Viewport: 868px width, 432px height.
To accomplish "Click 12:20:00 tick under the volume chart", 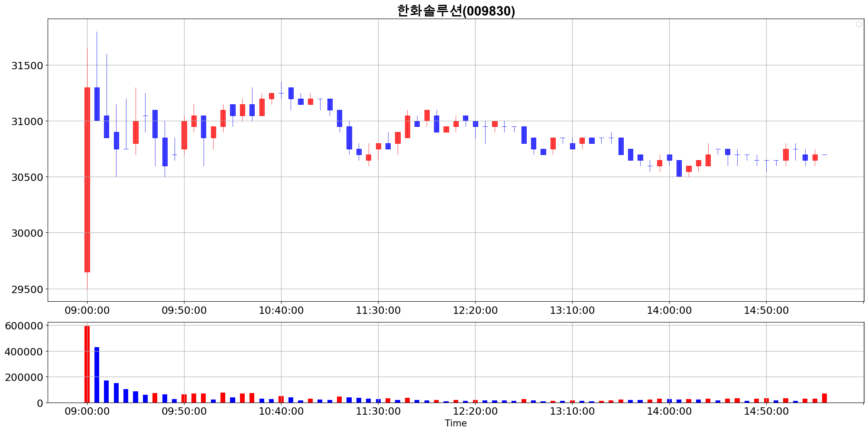I will (475, 412).
